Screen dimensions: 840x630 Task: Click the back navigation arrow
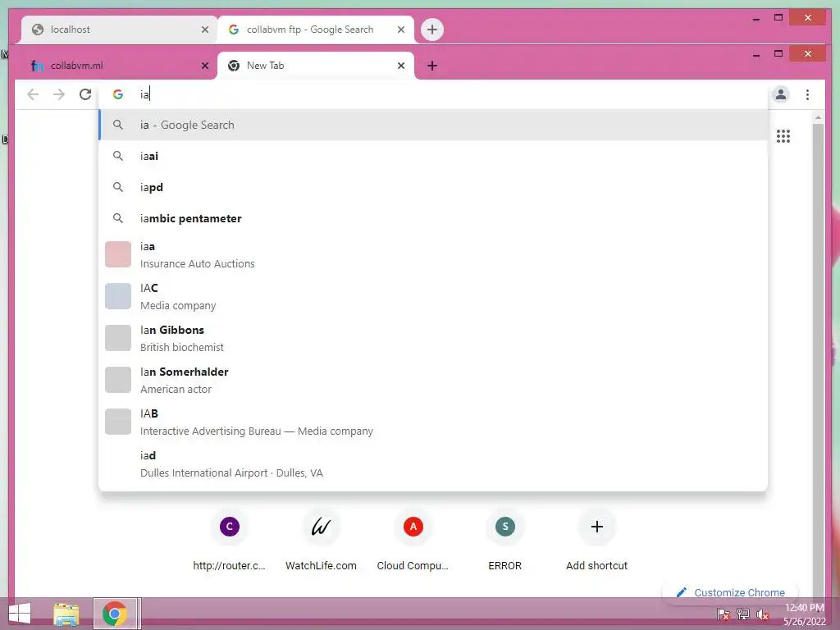pyautogui.click(x=33, y=95)
